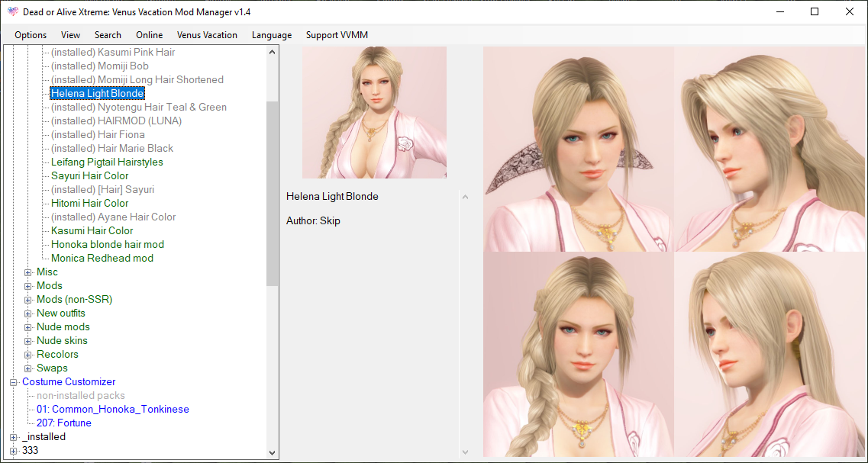
Task: Collapse the Costume Customizer node
Action: point(13,382)
